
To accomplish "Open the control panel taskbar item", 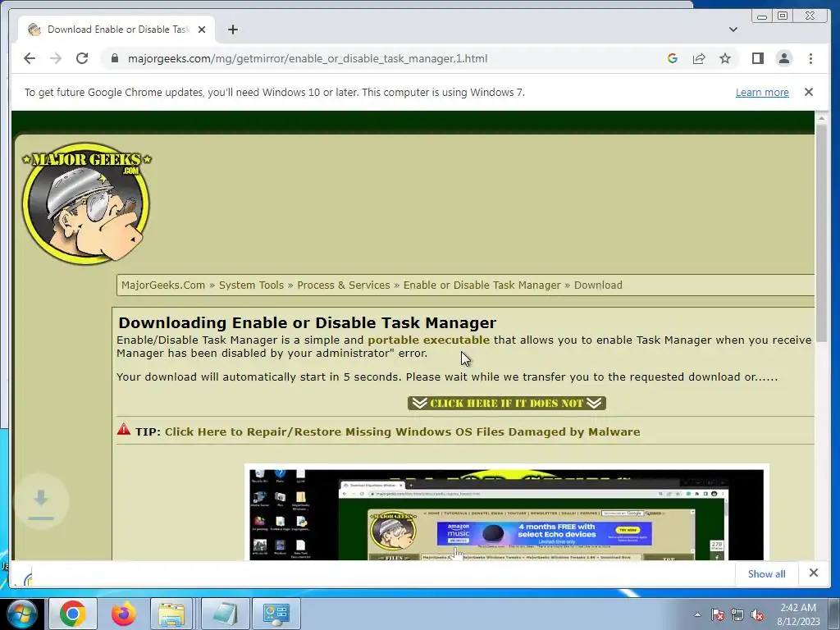I will tap(276, 614).
